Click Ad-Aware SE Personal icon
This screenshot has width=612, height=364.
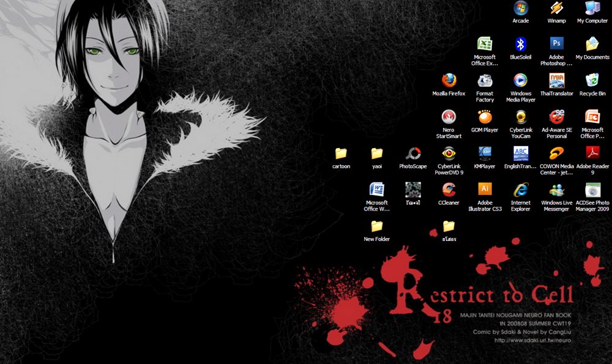(x=556, y=117)
